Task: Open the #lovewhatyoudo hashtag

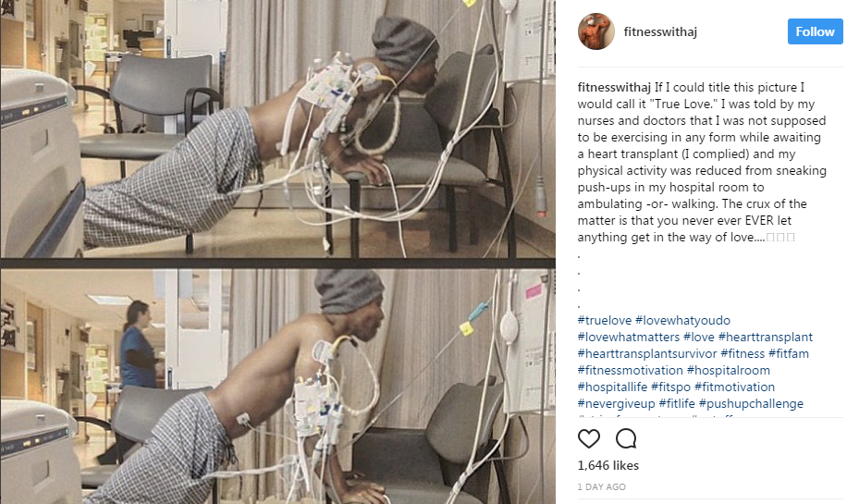Action: pos(682,320)
